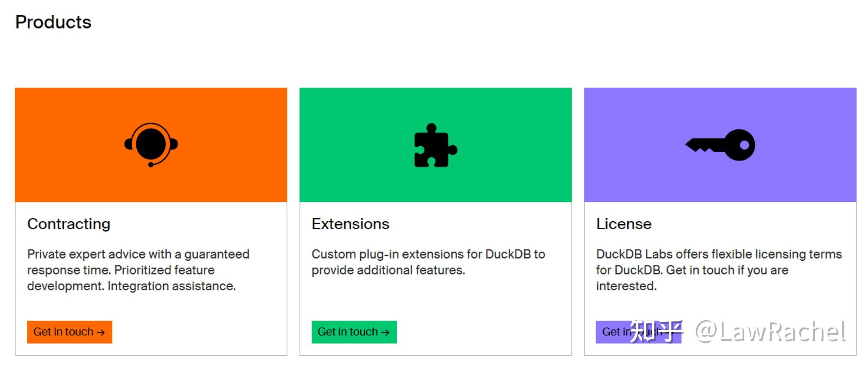Select the License card title
The width and height of the screenshot is (868, 367).
624,224
